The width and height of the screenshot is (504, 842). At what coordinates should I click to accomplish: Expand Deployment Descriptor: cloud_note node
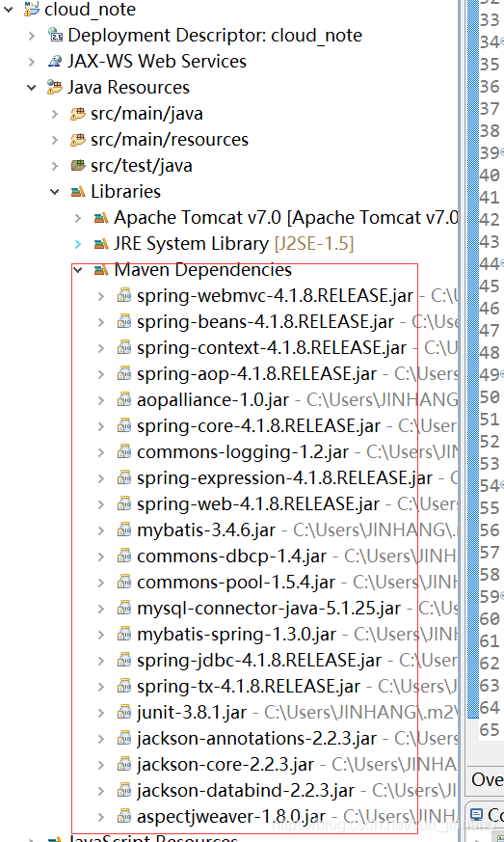pos(32,36)
